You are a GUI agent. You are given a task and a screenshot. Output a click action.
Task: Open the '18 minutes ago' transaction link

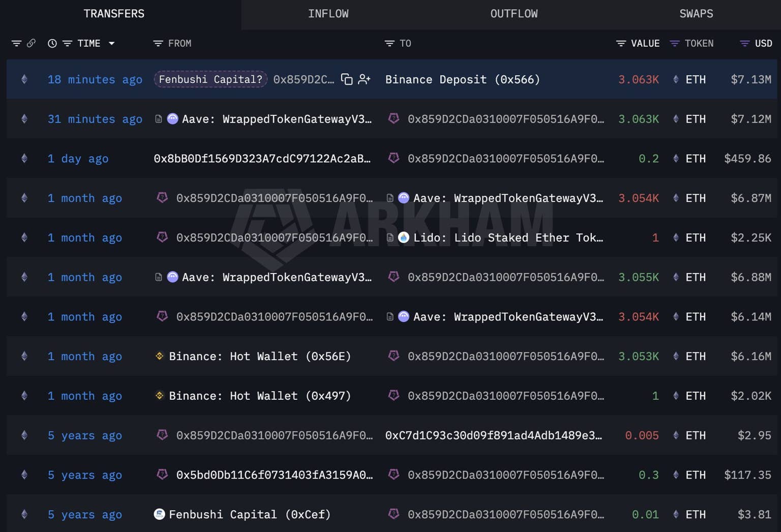pos(95,79)
